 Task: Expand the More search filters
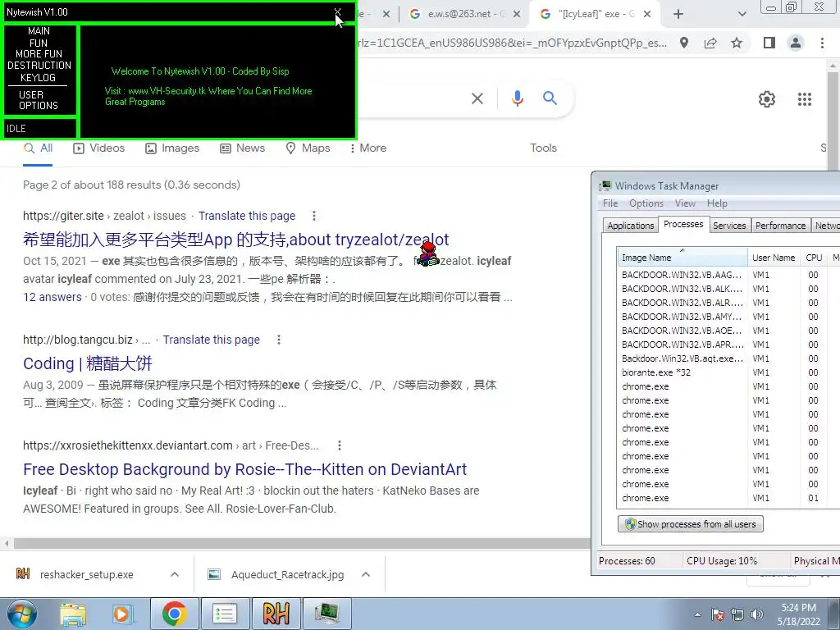click(x=368, y=148)
